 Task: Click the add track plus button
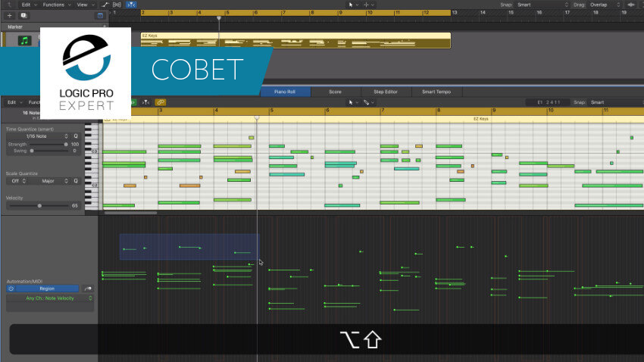pyautogui.click(x=9, y=16)
